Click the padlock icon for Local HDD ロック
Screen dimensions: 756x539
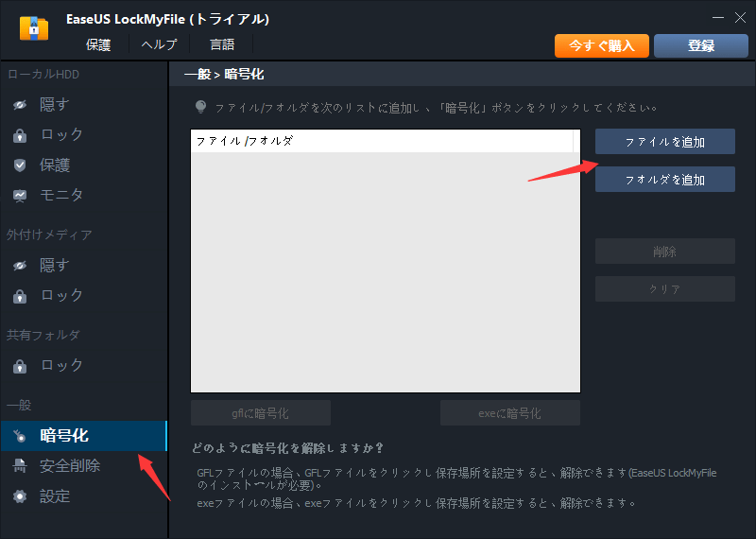coord(20,135)
